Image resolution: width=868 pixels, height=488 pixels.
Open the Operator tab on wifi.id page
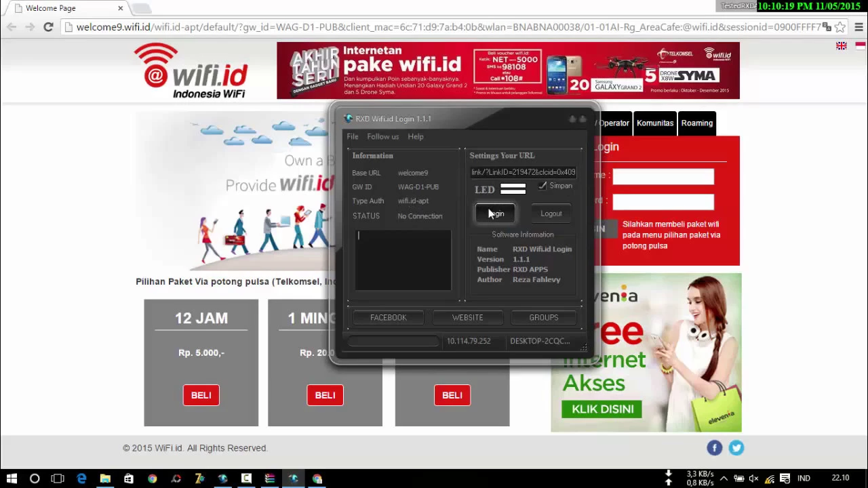[614, 123]
